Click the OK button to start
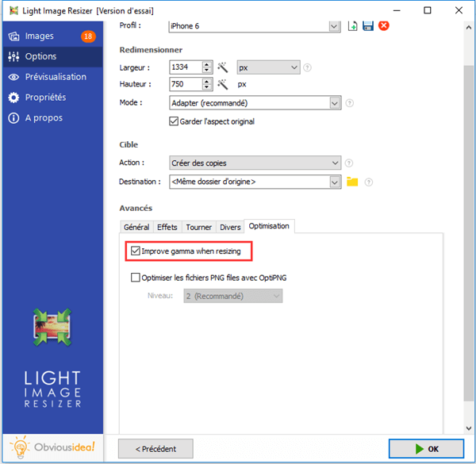 (426, 449)
